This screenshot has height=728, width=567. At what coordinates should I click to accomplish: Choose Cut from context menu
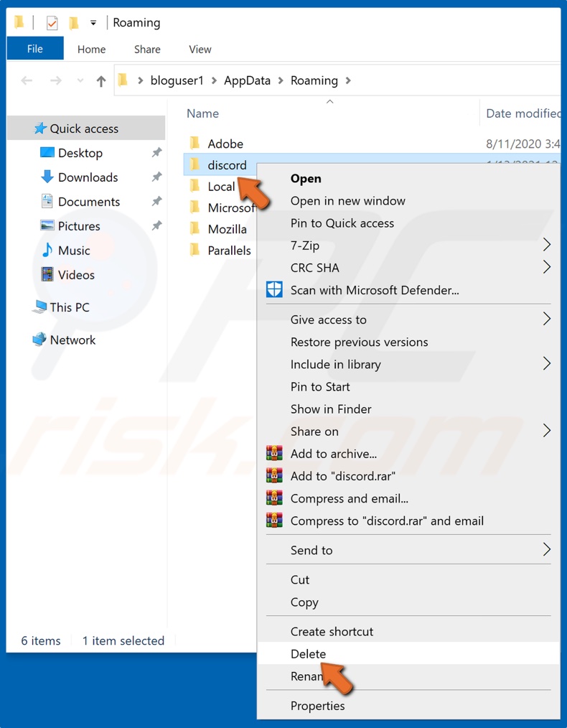(408, 580)
